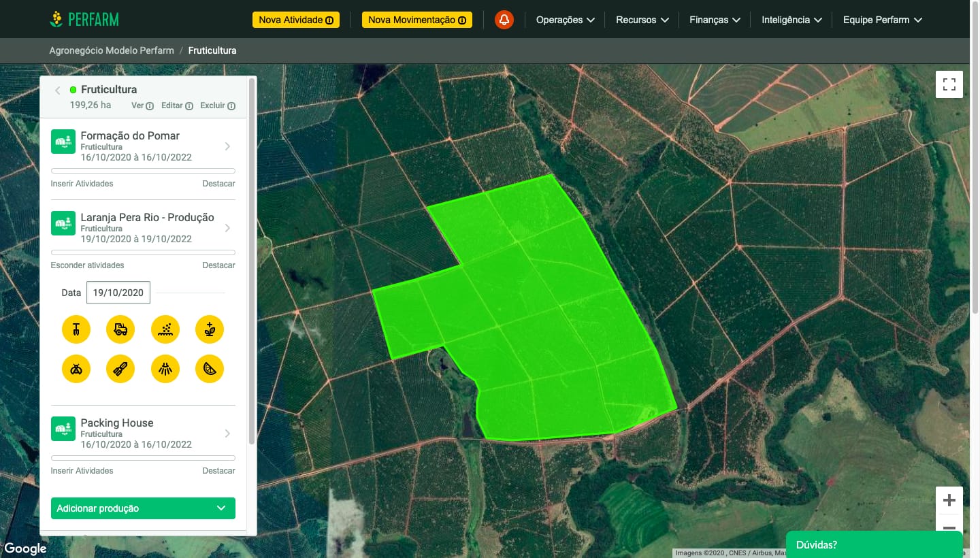This screenshot has height=558, width=980.
Task: Click the pruning shears activity icon
Action: (x=120, y=369)
